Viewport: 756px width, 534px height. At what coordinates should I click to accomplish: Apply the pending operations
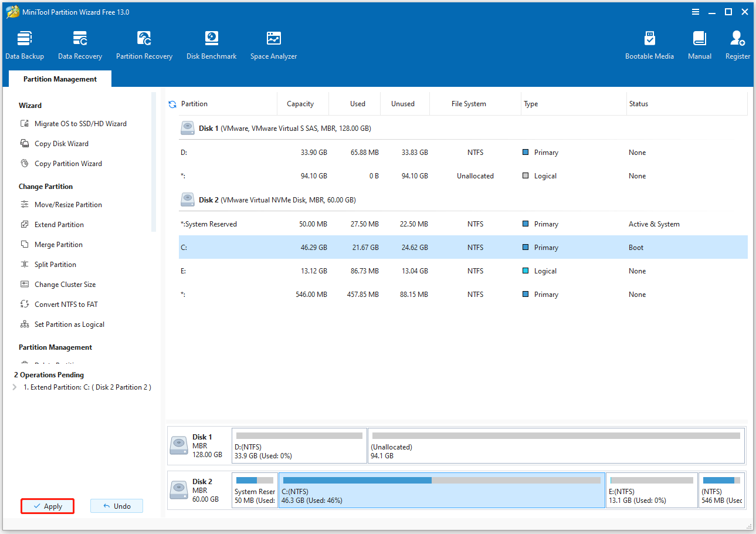pos(47,506)
